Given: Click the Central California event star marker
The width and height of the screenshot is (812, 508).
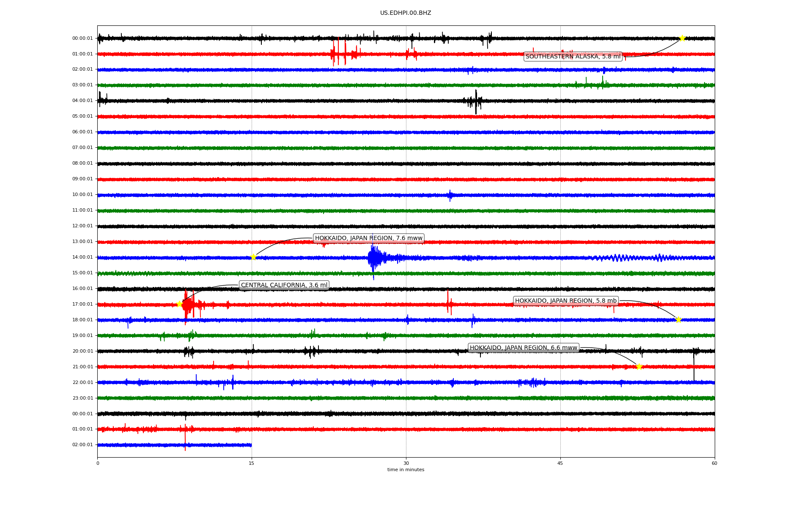Looking at the screenshot, I should [x=179, y=304].
